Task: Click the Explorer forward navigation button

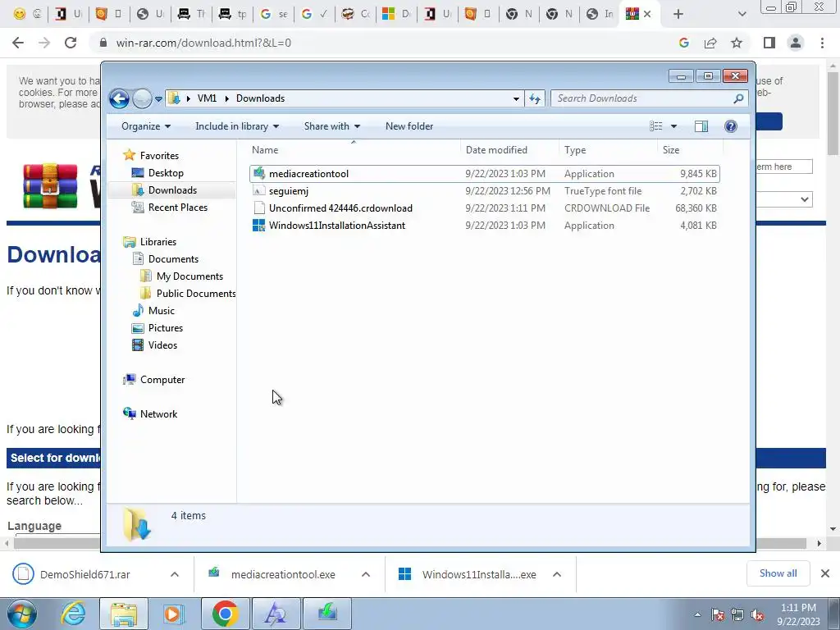Action: (x=142, y=98)
